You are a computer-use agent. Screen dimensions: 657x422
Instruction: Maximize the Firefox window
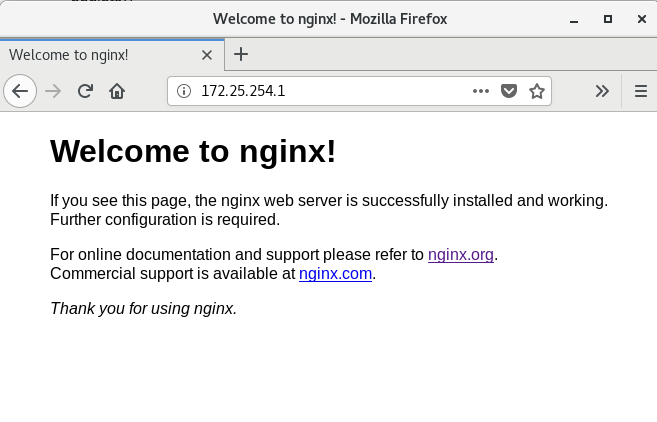(x=608, y=19)
